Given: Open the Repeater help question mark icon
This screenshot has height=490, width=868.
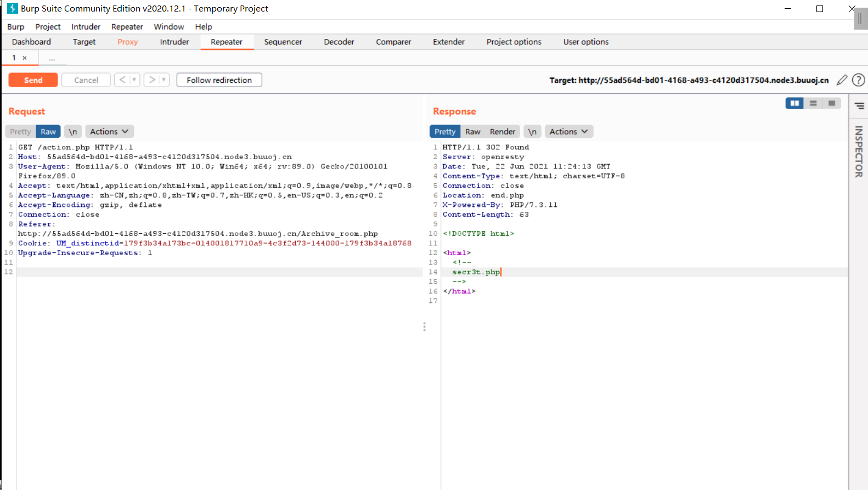Looking at the screenshot, I should (858, 80).
